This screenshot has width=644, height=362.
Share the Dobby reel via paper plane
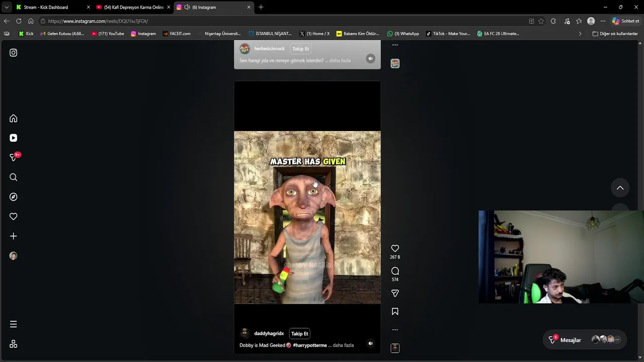coord(395,293)
